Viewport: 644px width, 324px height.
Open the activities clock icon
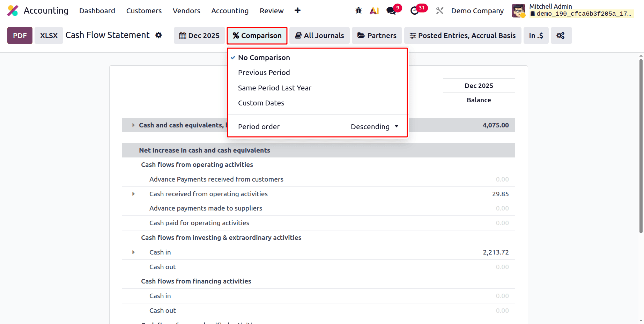click(x=415, y=10)
